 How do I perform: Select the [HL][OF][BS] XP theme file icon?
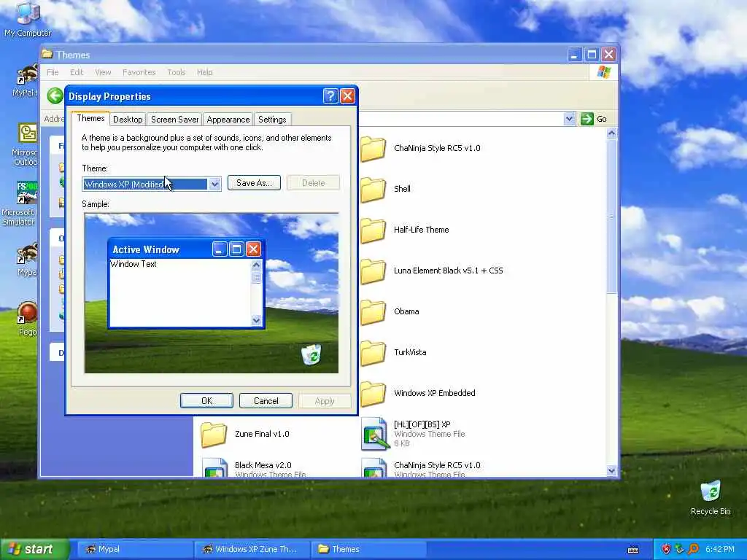pos(374,435)
